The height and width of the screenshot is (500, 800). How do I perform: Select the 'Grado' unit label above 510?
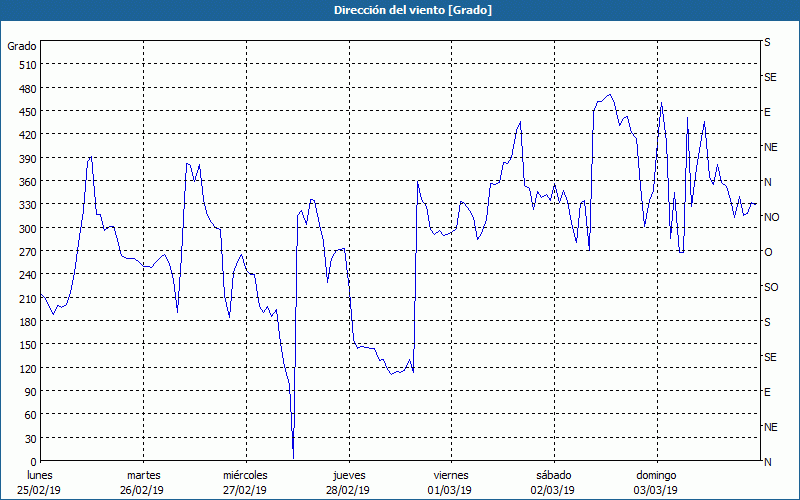[x=22, y=46]
